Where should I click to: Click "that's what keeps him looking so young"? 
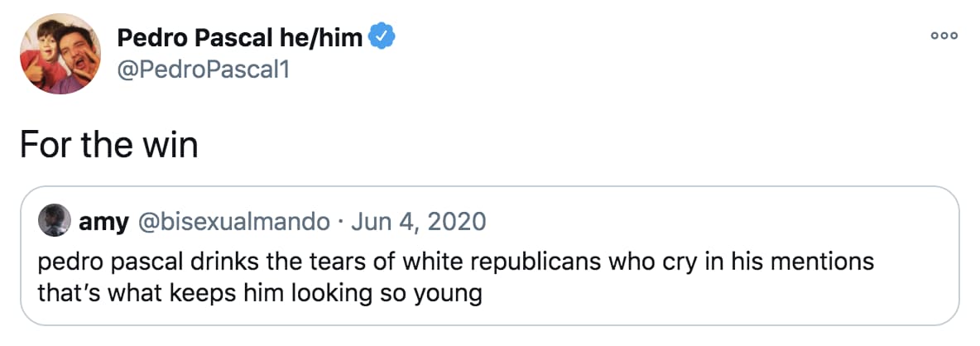click(259, 292)
